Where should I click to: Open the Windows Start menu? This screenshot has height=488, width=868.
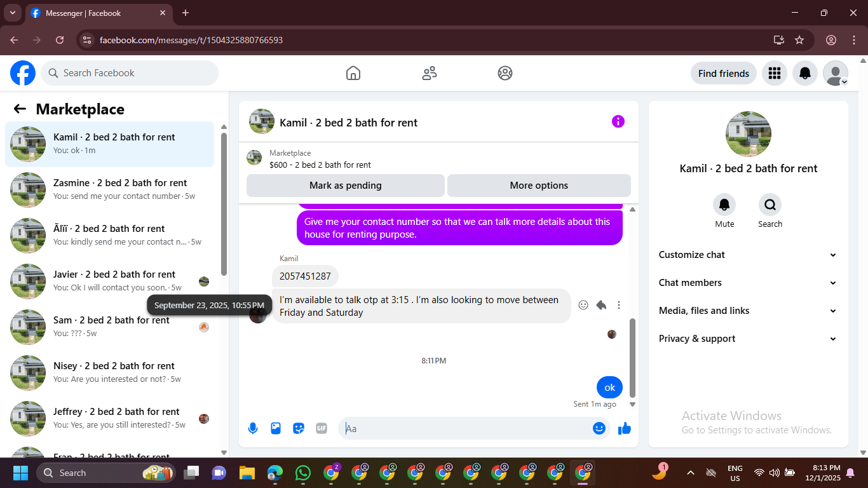21,473
